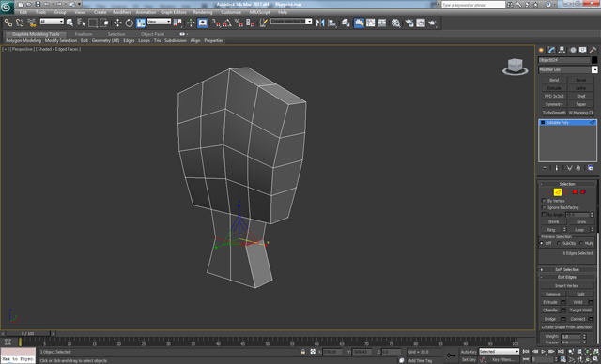This screenshot has width=601, height=364.
Task: Open the Motion command panel tab
Action: 573,50
